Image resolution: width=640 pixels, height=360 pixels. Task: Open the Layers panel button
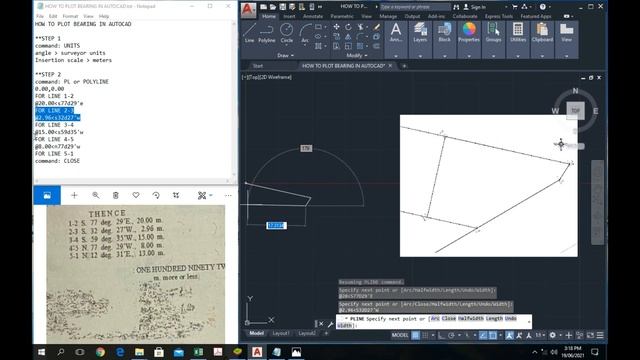pyautogui.click(x=420, y=33)
